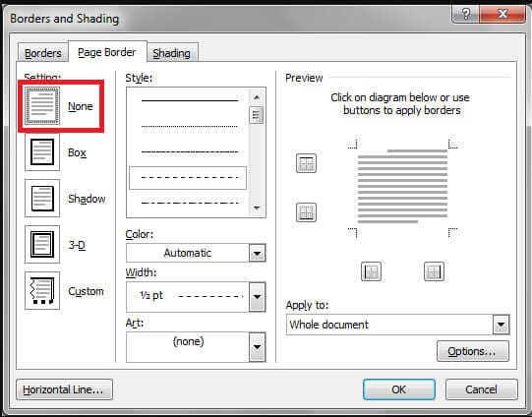Select the short-dash line style
This screenshot has height=417, width=532.
point(188,151)
